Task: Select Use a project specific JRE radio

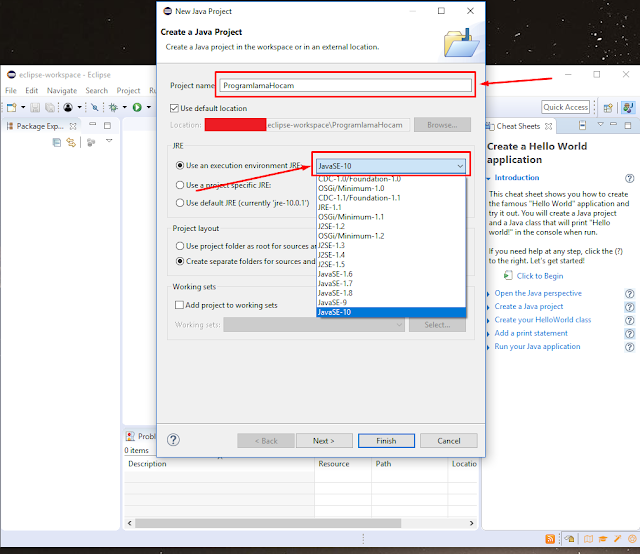Action: tap(180, 185)
